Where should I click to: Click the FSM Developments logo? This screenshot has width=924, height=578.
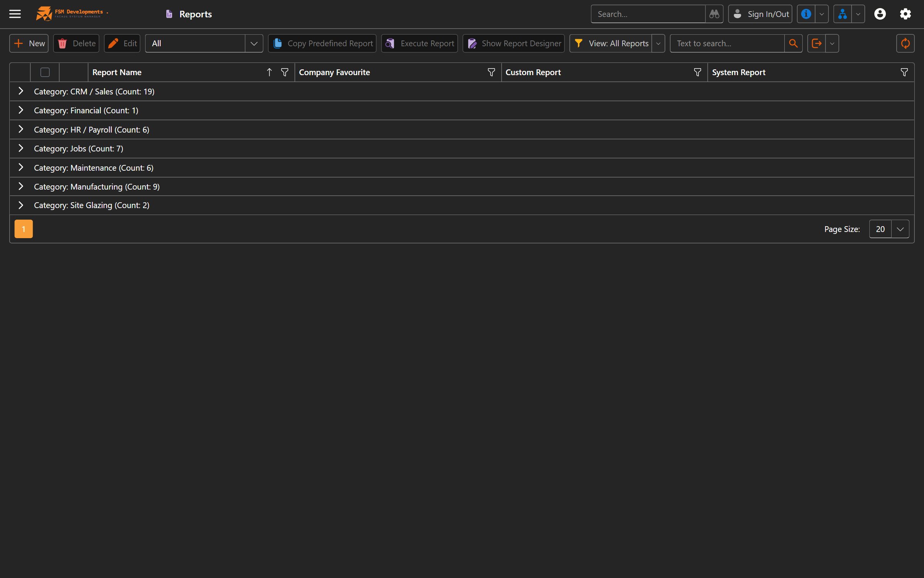coord(72,14)
